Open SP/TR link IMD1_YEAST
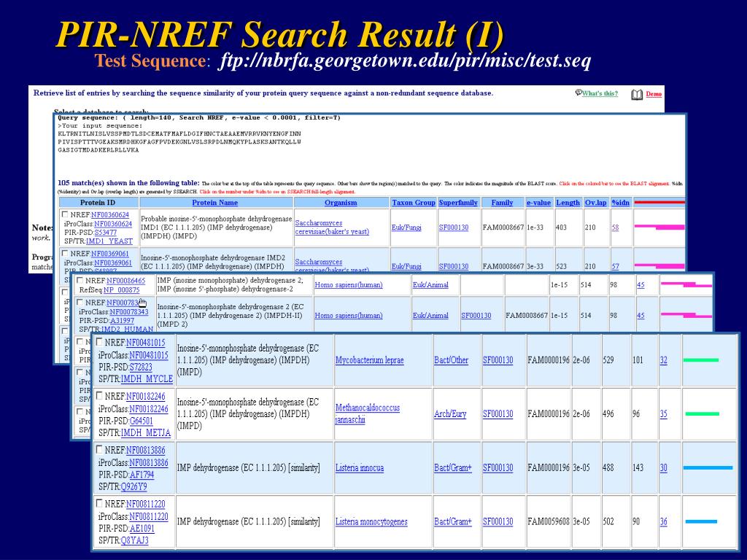 [x=109, y=241]
